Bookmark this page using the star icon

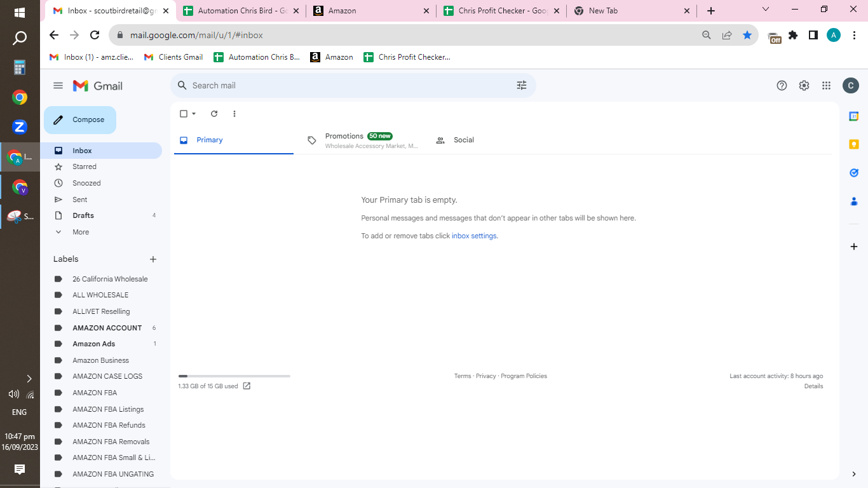tap(747, 36)
